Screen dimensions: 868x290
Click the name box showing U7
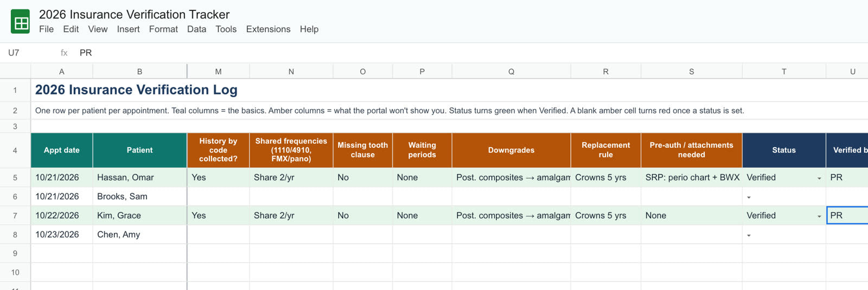27,53
